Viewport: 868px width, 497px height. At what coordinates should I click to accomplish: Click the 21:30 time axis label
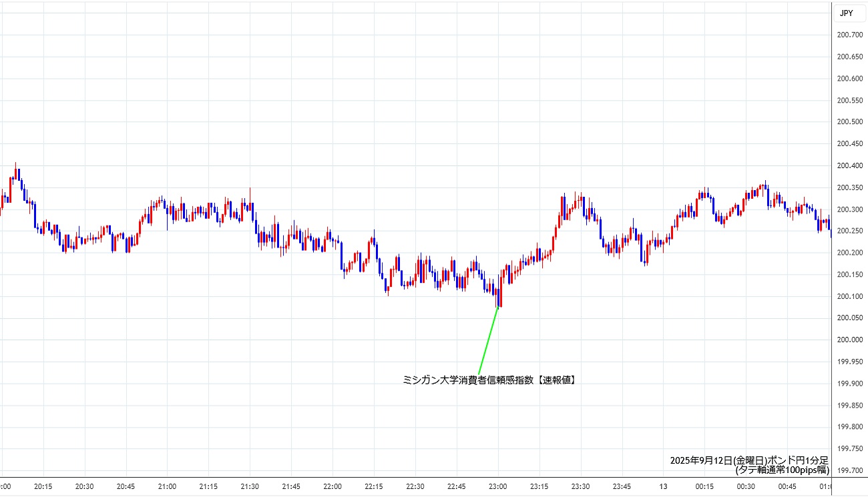(x=250, y=486)
